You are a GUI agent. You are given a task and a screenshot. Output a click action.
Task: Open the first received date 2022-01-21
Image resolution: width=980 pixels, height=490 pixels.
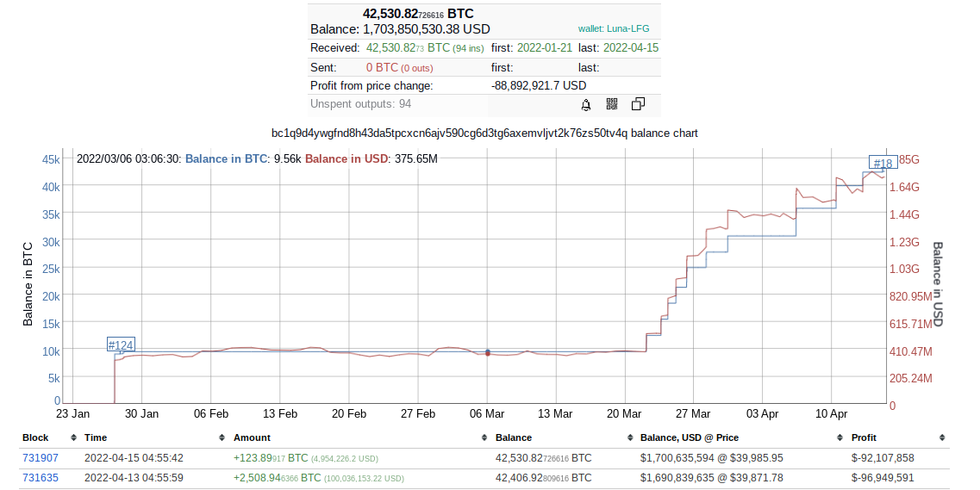[x=545, y=48]
